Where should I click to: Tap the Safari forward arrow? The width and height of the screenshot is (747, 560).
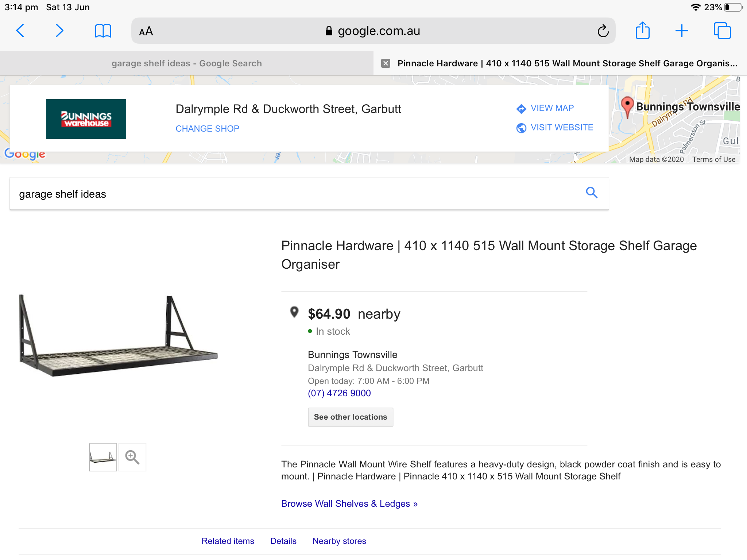pyautogui.click(x=59, y=31)
